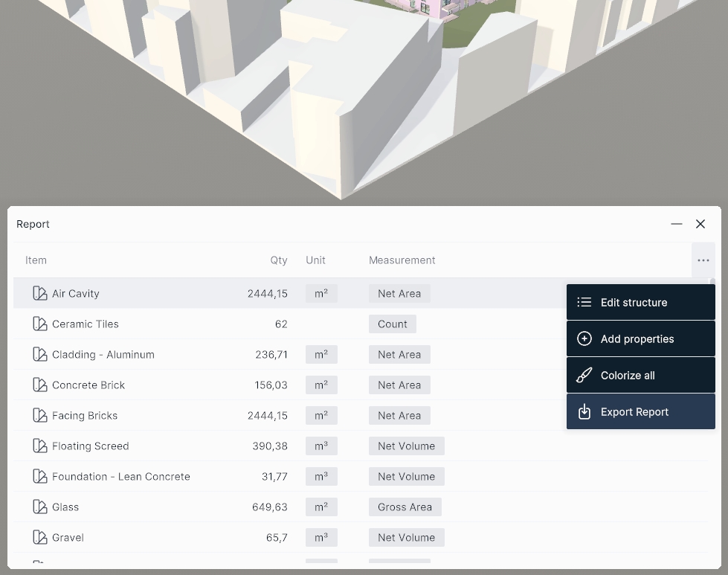Select the Glass row label
Viewport: 728px width, 575px height.
click(65, 507)
